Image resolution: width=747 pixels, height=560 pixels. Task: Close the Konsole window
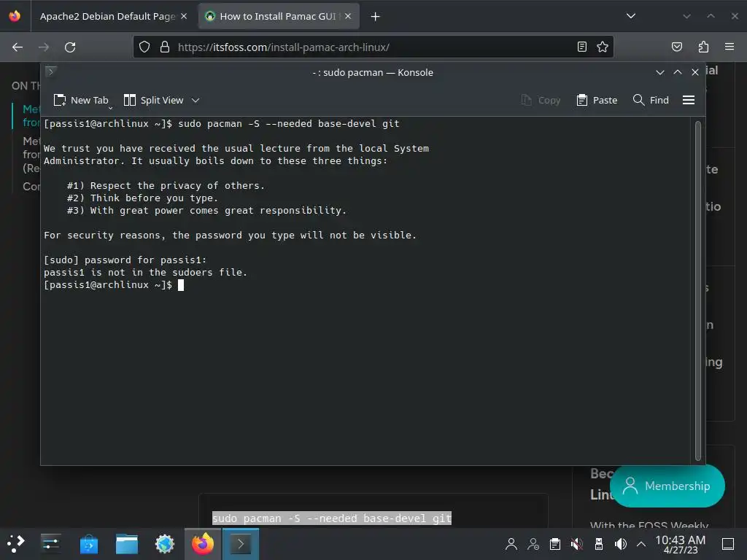point(695,72)
